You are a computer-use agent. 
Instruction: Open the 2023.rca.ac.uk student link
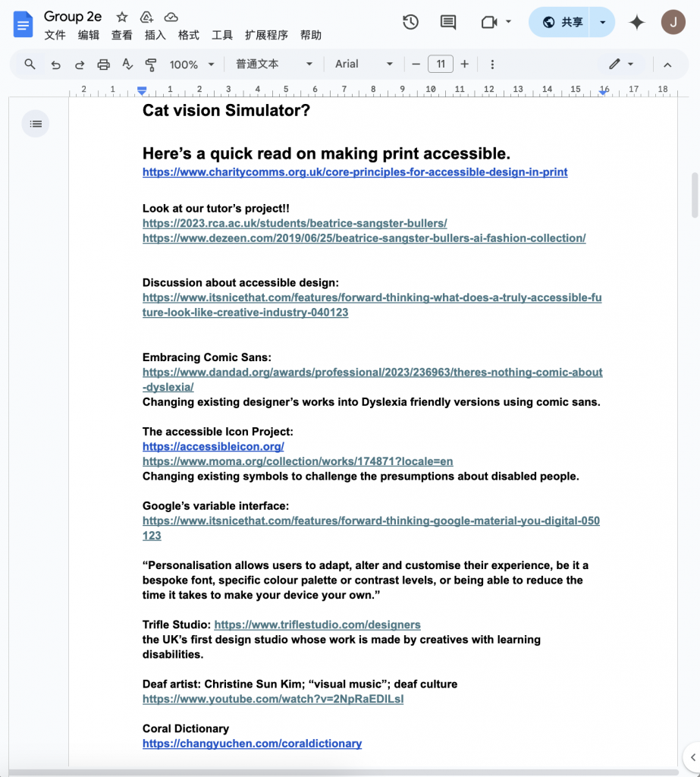tap(295, 224)
